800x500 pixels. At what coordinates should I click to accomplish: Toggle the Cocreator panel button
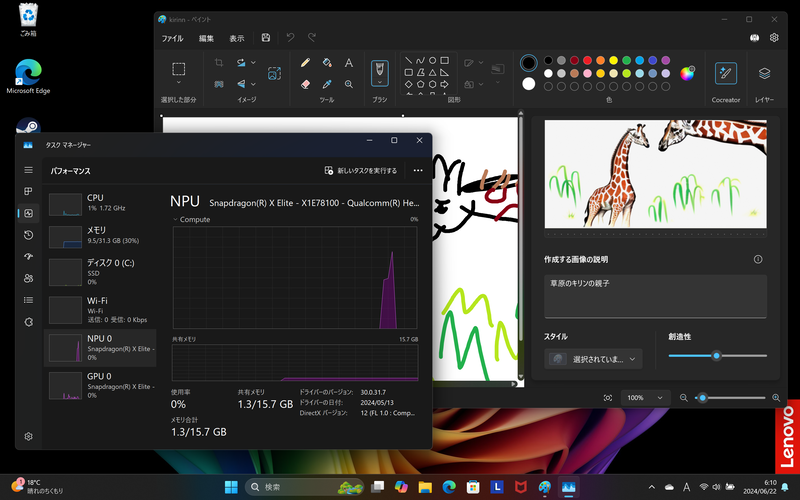point(726,73)
